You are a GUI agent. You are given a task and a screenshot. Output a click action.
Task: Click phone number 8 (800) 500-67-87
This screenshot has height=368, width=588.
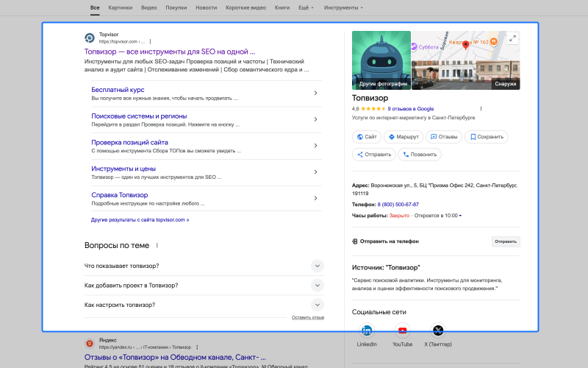pos(398,205)
